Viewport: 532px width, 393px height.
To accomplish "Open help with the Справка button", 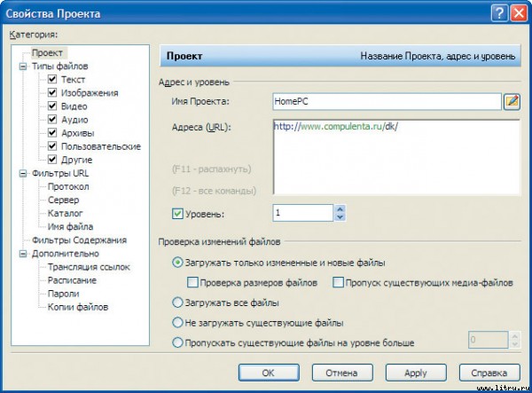I will (x=489, y=373).
